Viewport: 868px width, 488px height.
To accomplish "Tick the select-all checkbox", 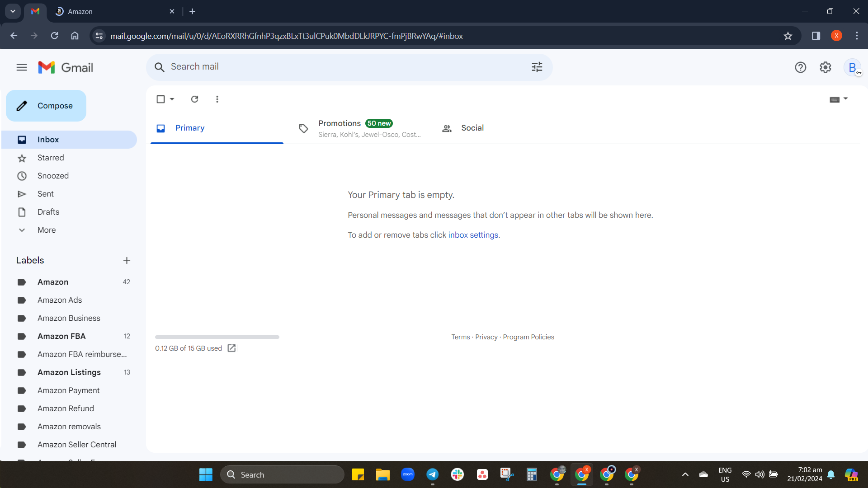I will 160,99.
